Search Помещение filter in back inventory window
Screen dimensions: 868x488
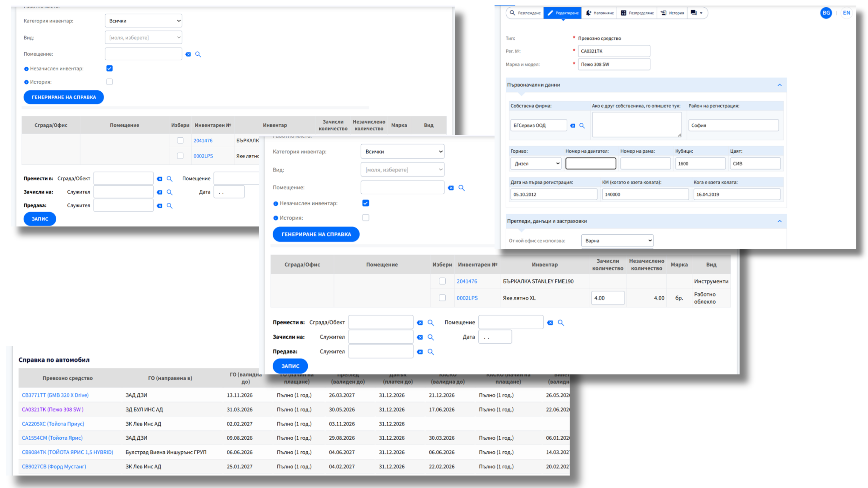pyautogui.click(x=198, y=54)
